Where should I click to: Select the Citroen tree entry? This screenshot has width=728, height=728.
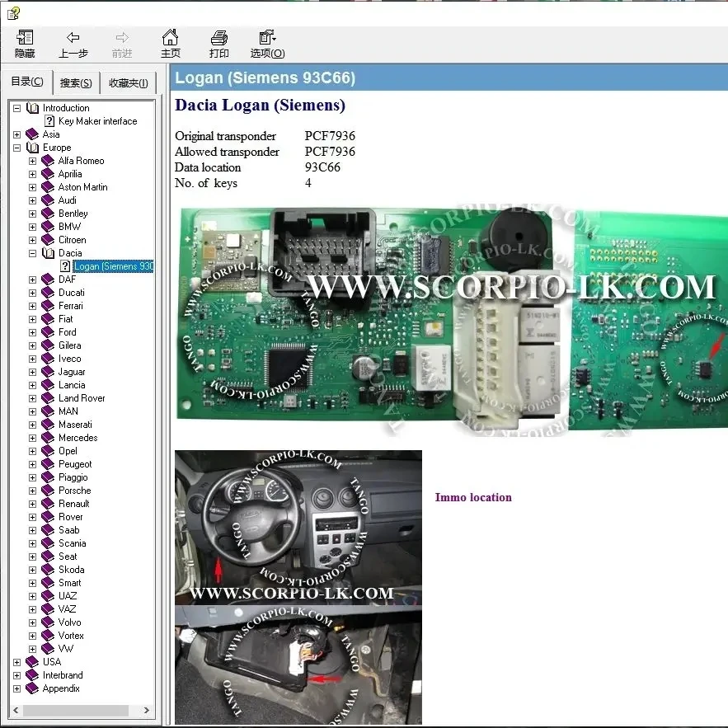[72, 240]
